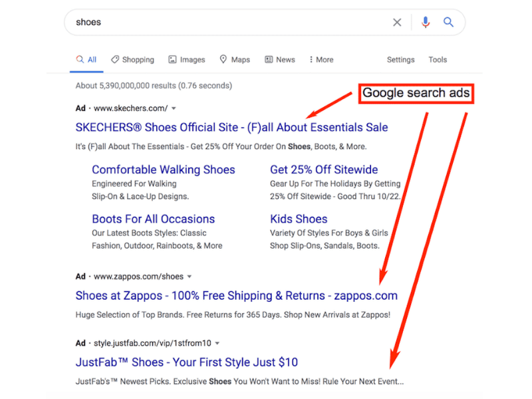Go to the Maps tab
532x399 pixels.
point(235,60)
